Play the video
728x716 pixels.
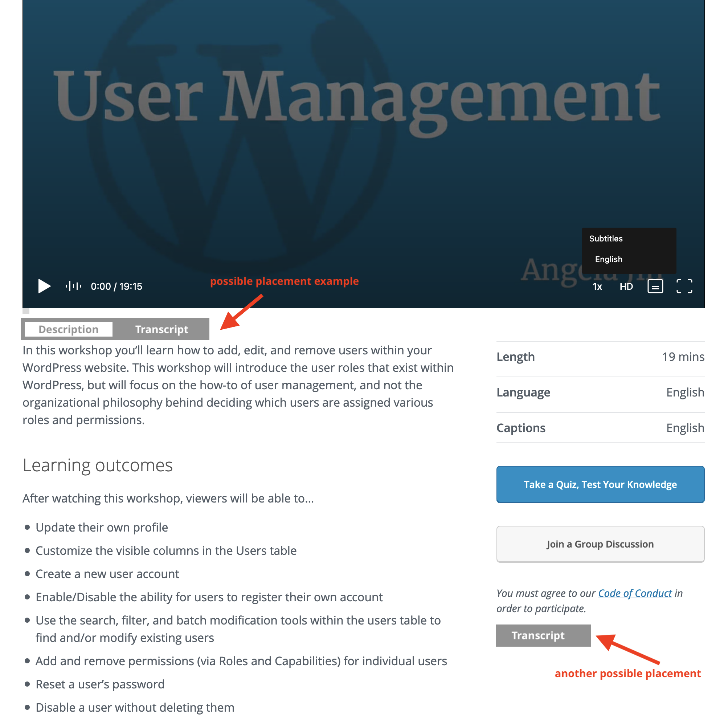(x=44, y=286)
